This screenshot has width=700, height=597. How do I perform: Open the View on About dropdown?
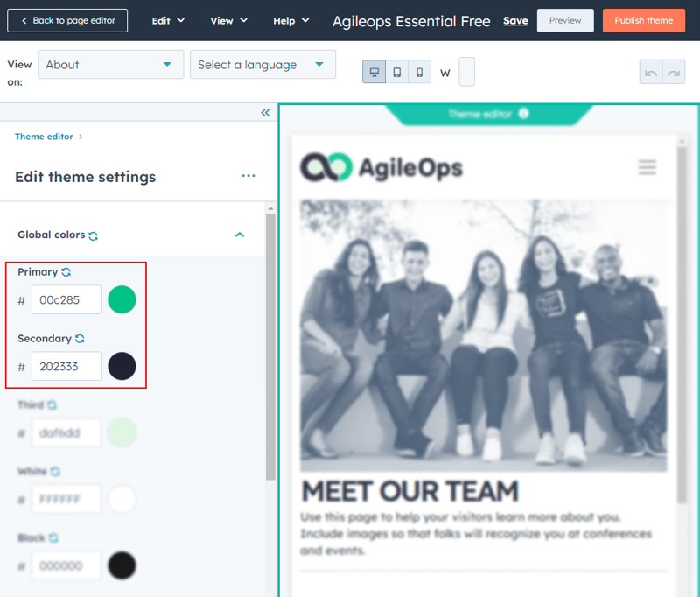(x=110, y=65)
